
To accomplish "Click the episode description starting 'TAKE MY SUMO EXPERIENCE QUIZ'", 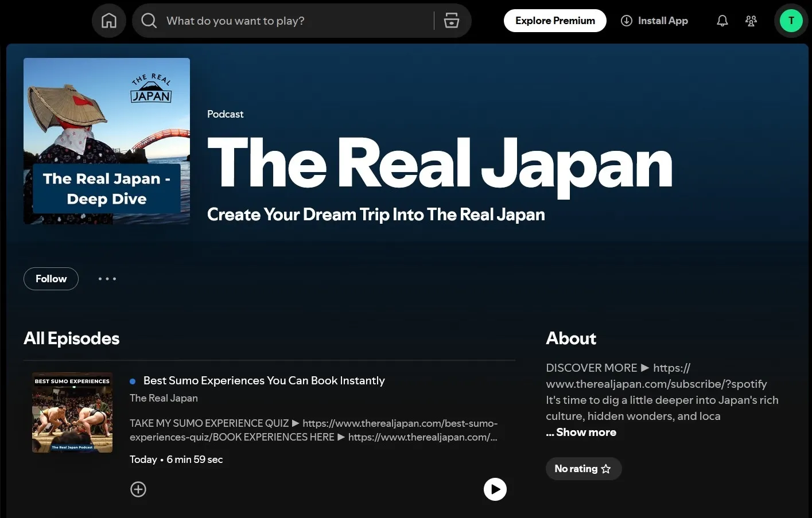I will [x=313, y=430].
